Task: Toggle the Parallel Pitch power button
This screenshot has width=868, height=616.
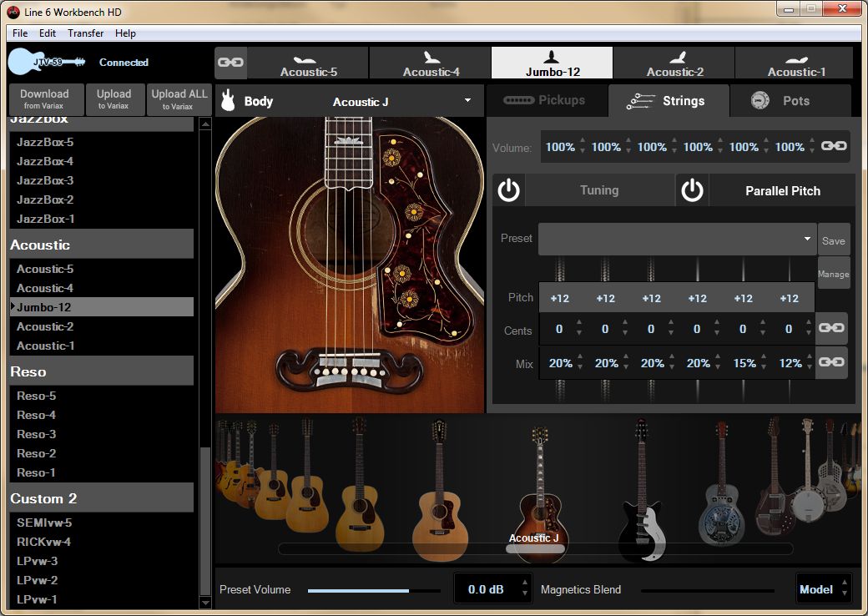Action: coord(692,190)
